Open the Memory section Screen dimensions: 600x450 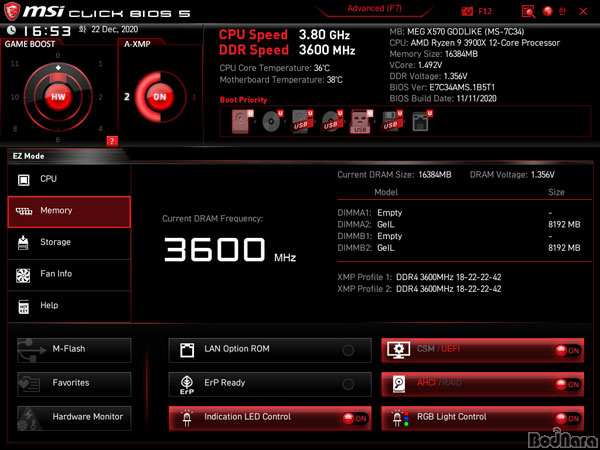coord(69,212)
